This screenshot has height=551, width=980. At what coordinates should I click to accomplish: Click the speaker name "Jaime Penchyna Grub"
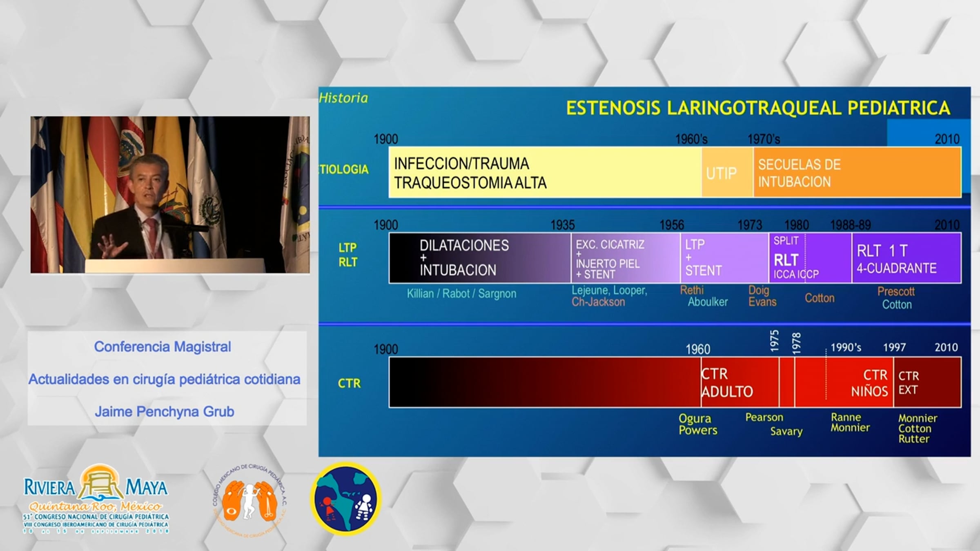(x=165, y=411)
